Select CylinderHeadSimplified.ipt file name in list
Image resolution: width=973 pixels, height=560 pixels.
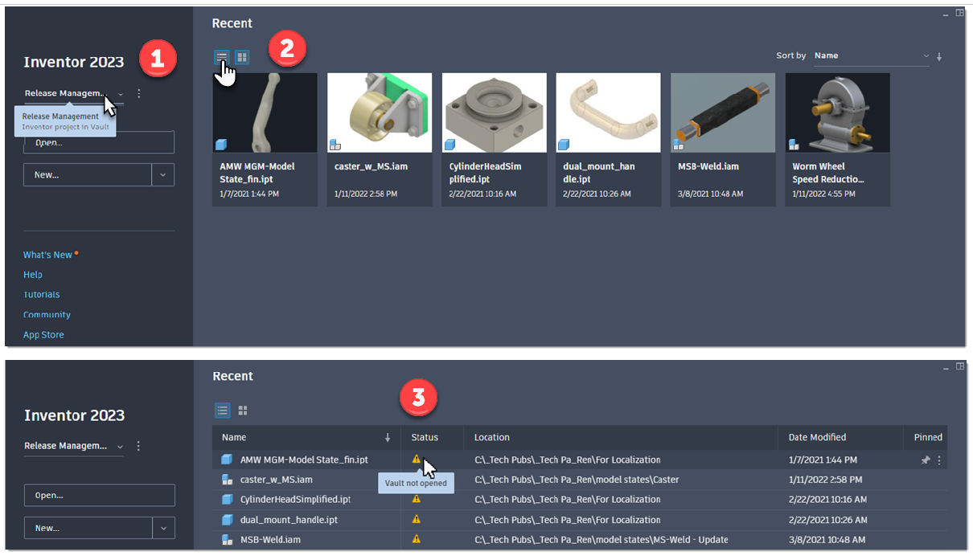click(x=295, y=500)
